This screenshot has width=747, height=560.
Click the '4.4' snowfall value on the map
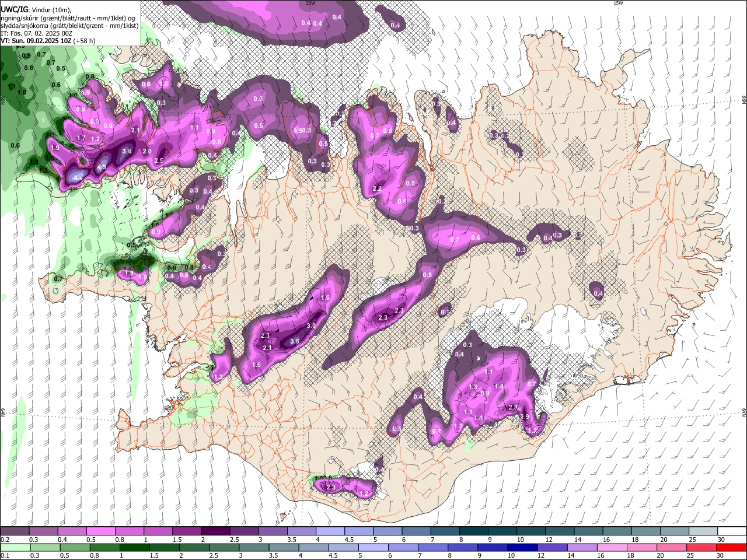coord(79,177)
